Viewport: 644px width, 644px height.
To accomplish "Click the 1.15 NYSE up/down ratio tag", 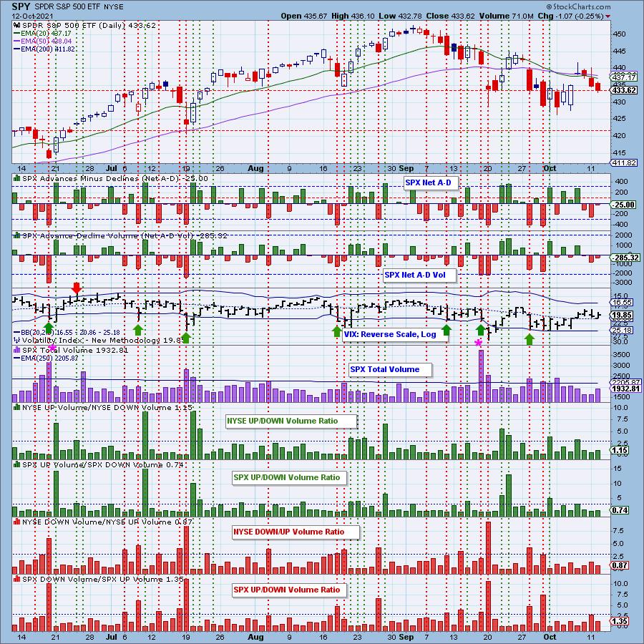I will pos(620,451).
